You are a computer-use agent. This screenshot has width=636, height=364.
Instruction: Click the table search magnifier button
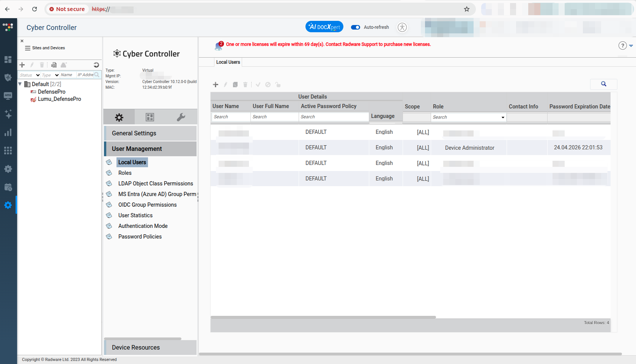click(x=603, y=84)
